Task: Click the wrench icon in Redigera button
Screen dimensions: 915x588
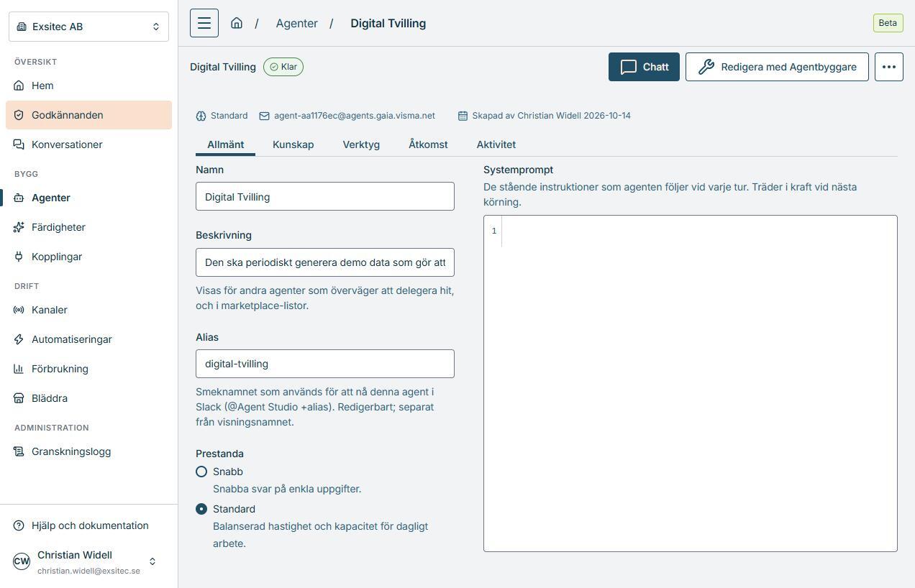Action: pos(706,67)
